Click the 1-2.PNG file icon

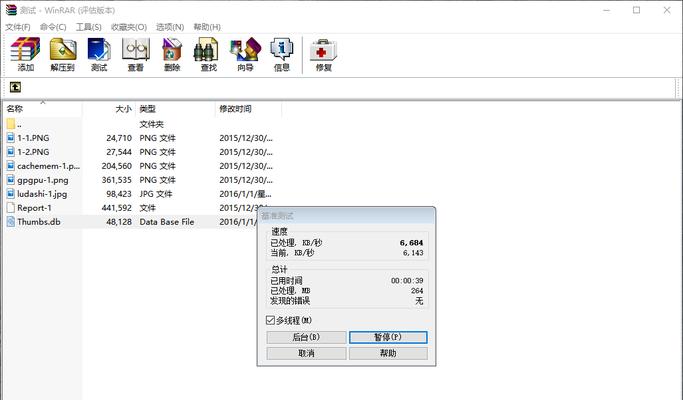11,152
